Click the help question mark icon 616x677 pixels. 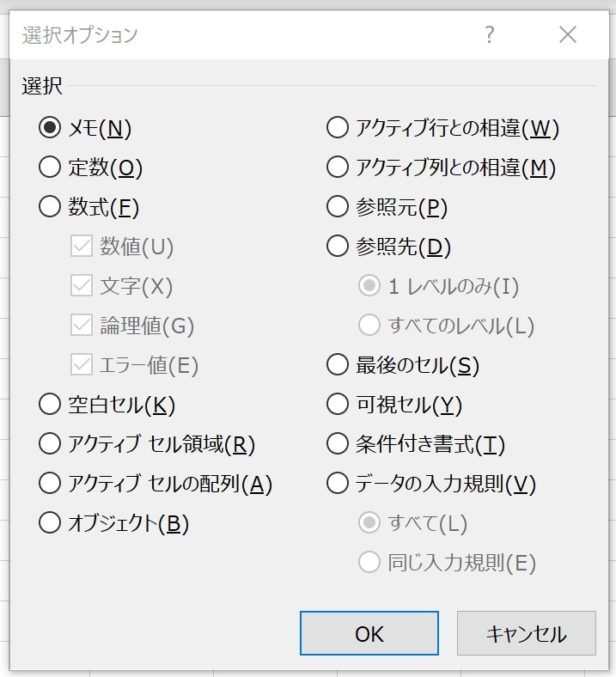coord(490,34)
